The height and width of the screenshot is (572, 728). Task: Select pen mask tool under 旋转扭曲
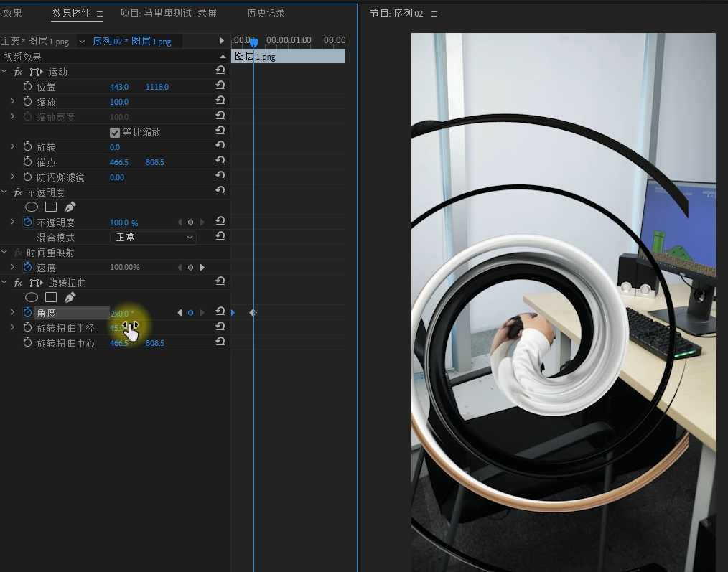coord(70,298)
